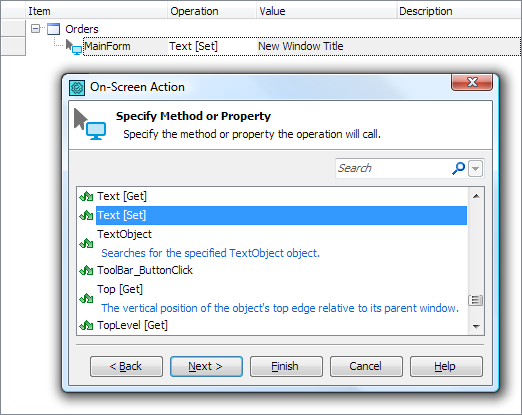The height and width of the screenshot is (415, 522).
Task: Click the list scroll down arrow
Action: tap(476, 326)
